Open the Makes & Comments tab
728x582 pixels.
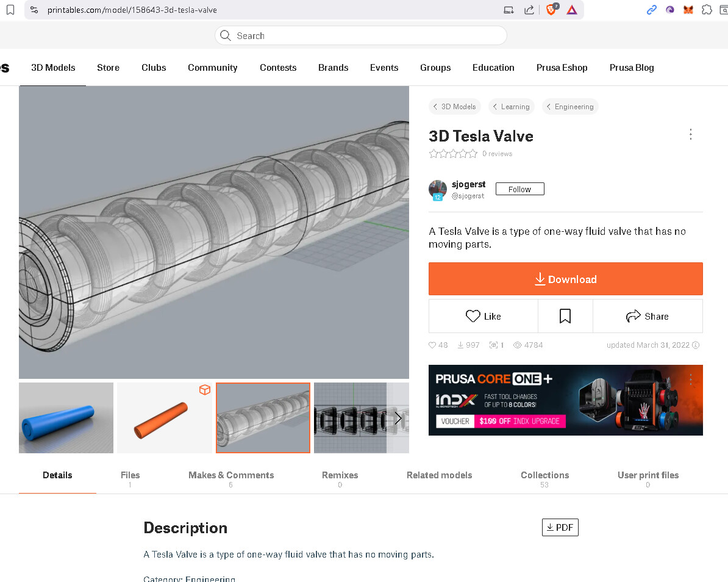(231, 475)
